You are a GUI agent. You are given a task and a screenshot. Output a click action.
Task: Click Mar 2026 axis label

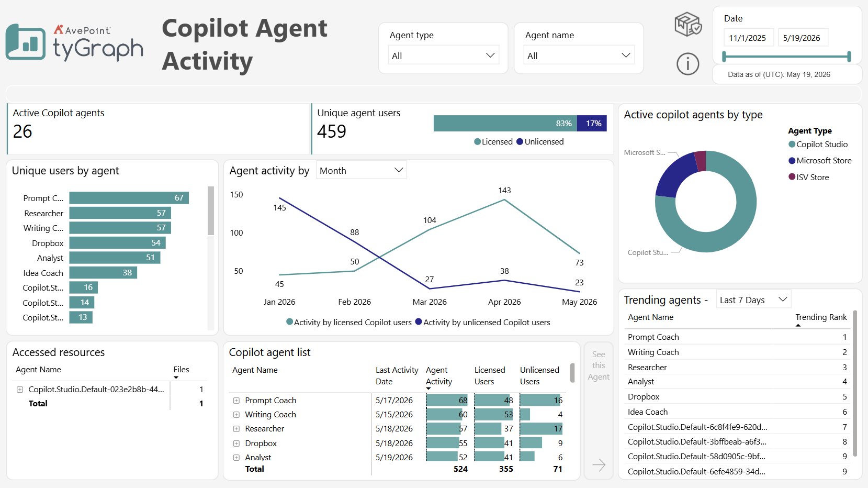click(x=430, y=302)
